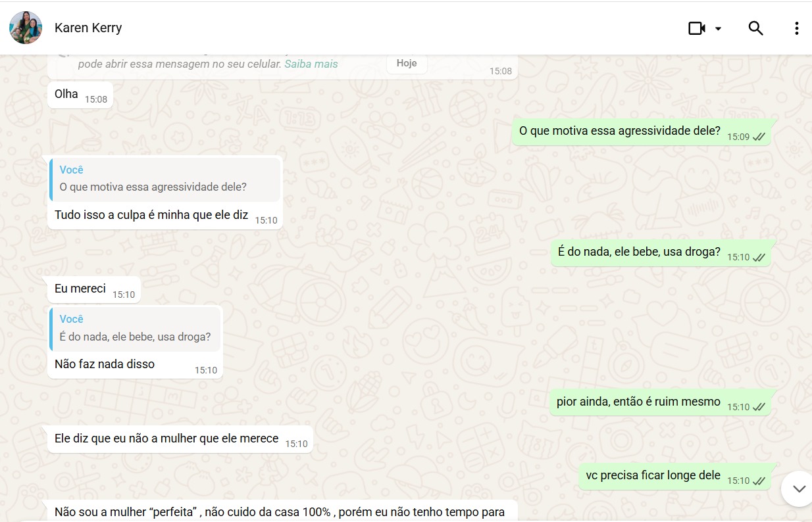Viewport: 812px width, 522px height.
Task: Select the 'Não faz nada disso' reply text
Action: pos(105,364)
